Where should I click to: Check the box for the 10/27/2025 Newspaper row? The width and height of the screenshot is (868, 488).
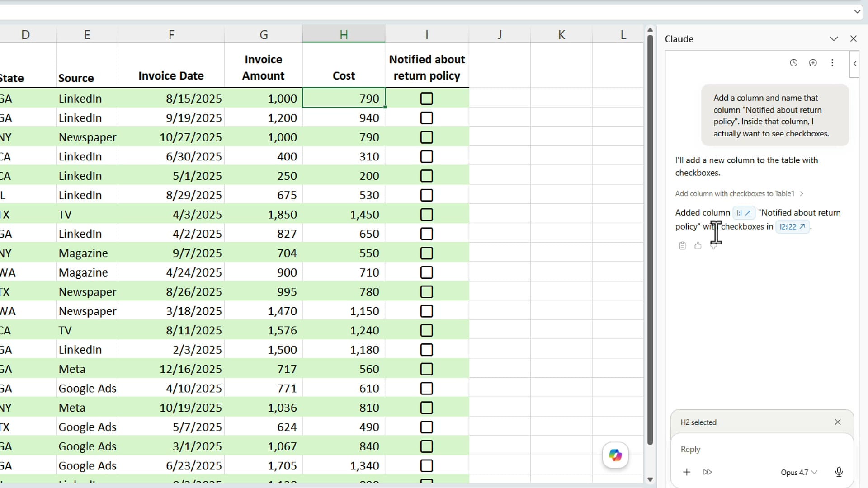click(426, 137)
